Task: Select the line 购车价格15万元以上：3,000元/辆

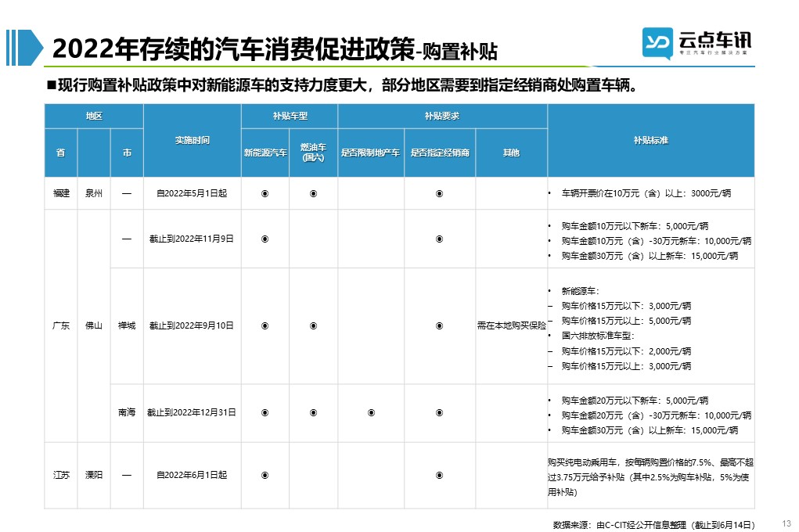Action: [x=626, y=366]
